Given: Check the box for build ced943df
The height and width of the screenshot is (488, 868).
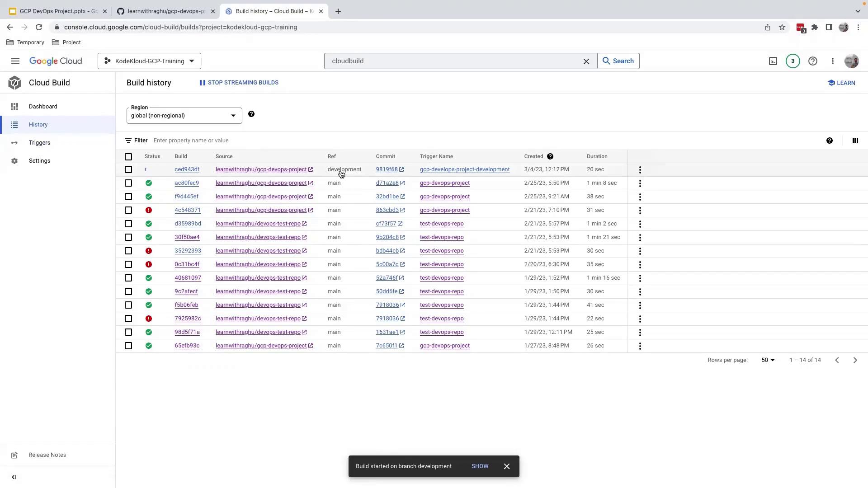Looking at the screenshot, I should tap(128, 169).
